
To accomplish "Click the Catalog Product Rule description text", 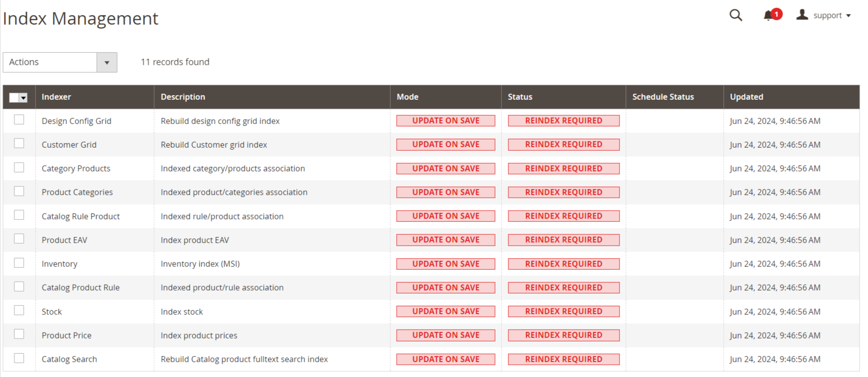I will pyautogui.click(x=222, y=288).
